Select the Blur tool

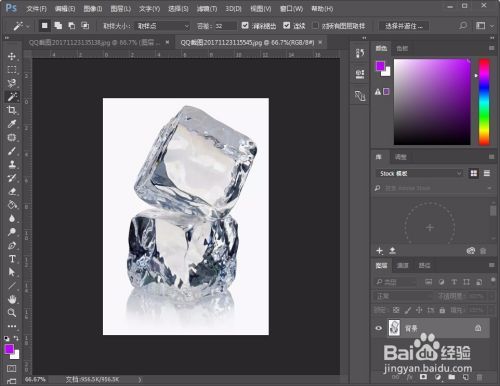click(12, 218)
